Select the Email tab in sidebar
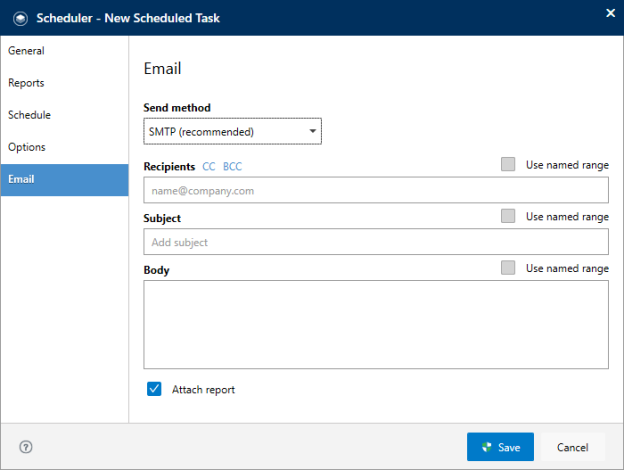Viewport: 624px width, 470px height. pos(64,180)
